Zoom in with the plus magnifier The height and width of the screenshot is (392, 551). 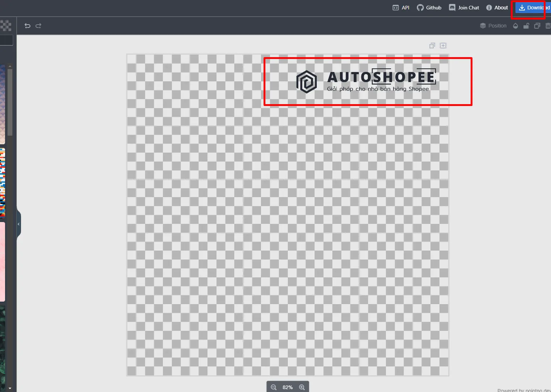coord(302,387)
